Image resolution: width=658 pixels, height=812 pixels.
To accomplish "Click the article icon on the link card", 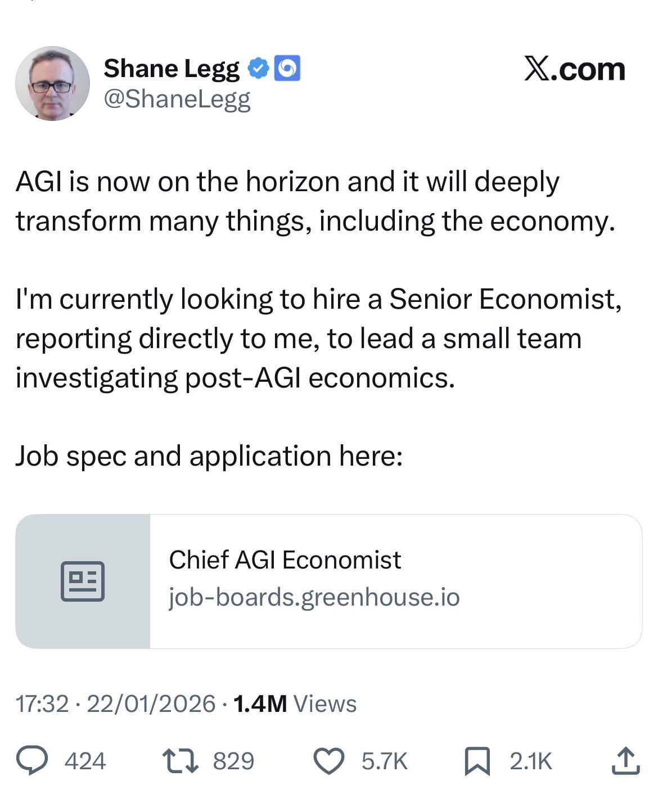I will pos(83,581).
